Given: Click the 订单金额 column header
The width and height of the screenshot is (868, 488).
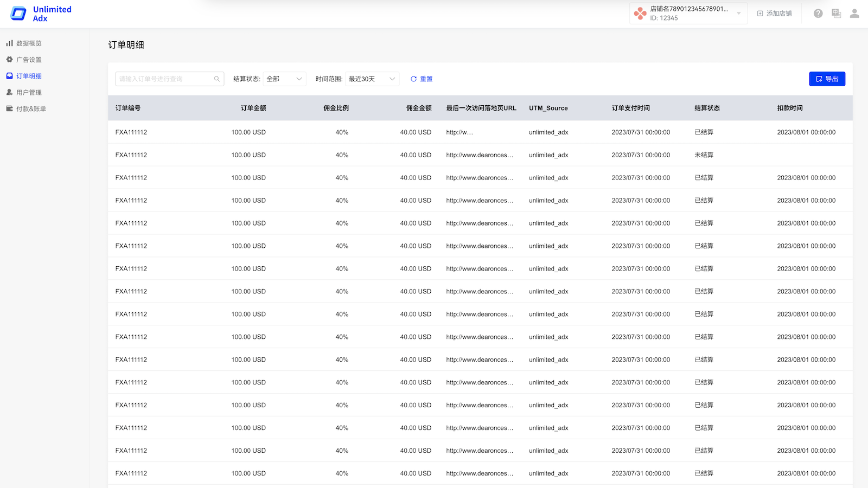Looking at the screenshot, I should point(253,108).
